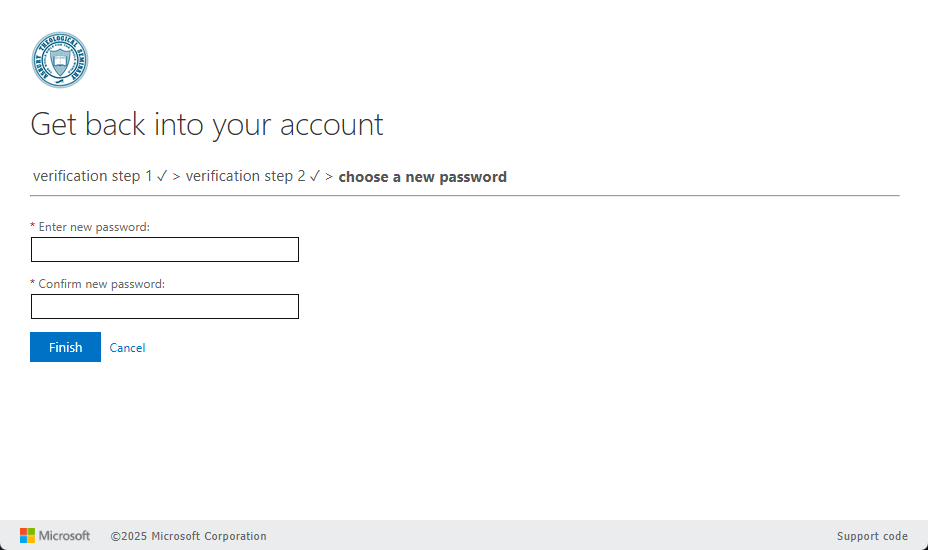This screenshot has width=928, height=550.
Task: Click the checkmark after verification step 1
Action: 162,176
